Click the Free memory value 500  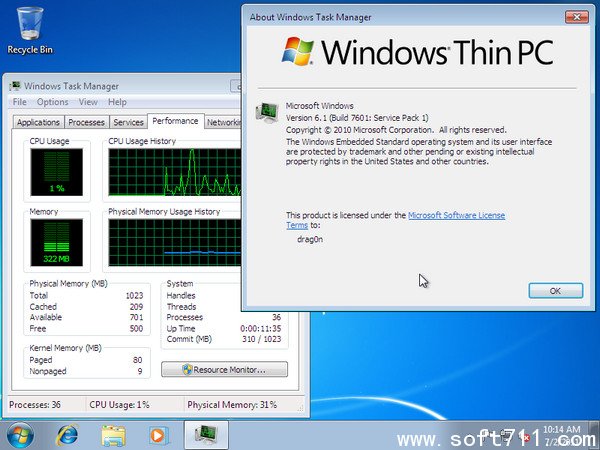pos(136,328)
